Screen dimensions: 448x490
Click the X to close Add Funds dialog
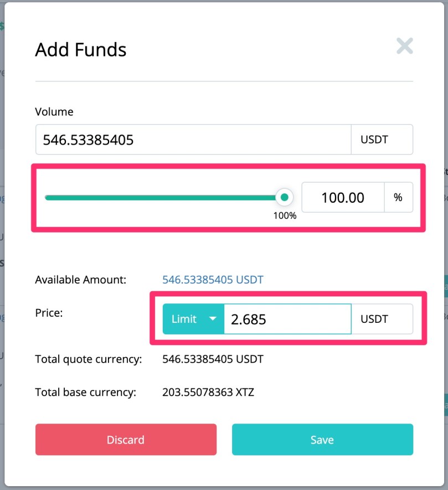[405, 47]
